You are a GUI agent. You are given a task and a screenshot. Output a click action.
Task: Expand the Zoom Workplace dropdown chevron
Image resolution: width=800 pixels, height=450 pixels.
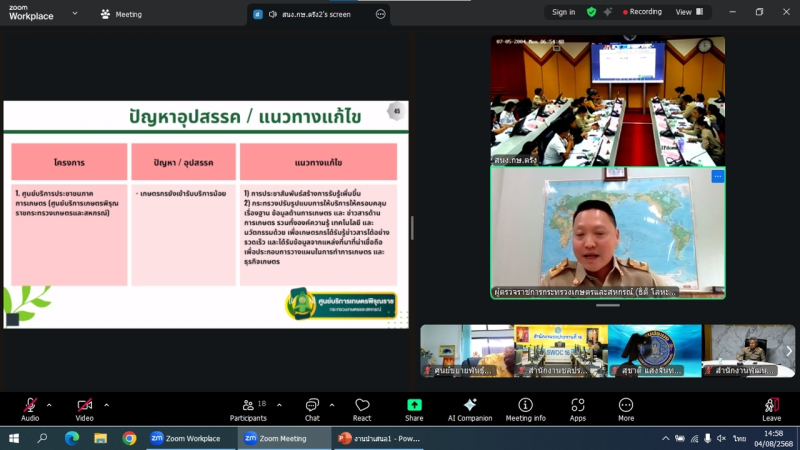click(x=75, y=14)
